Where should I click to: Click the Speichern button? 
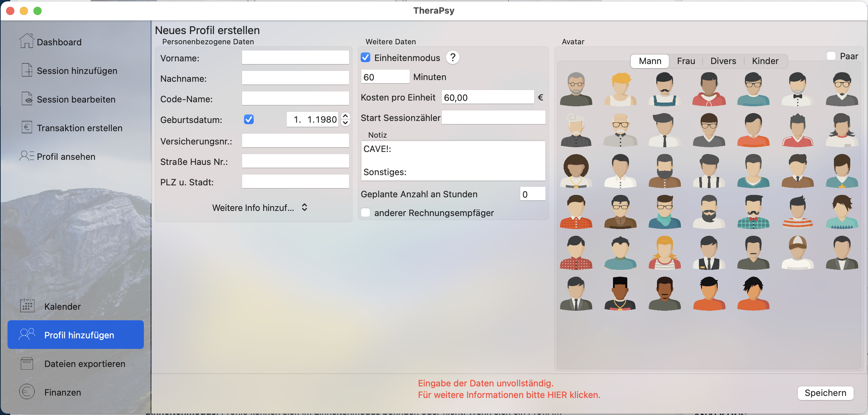pyautogui.click(x=825, y=393)
